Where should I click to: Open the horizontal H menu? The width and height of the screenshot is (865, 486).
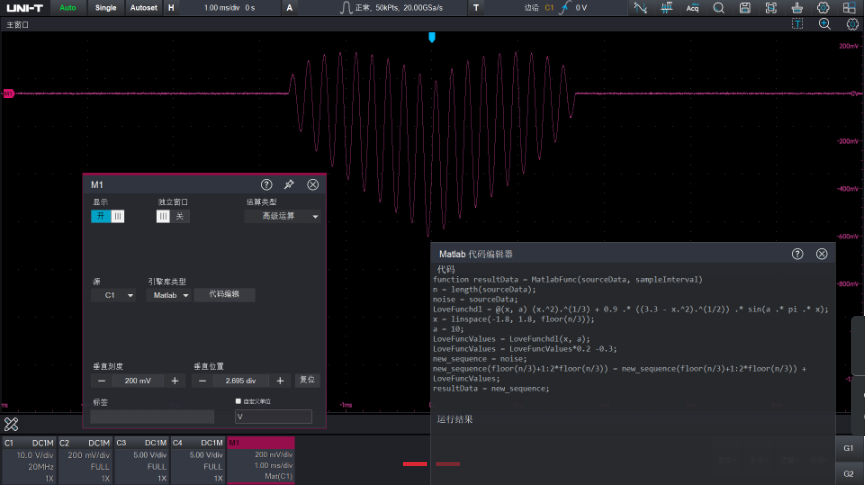click(171, 8)
